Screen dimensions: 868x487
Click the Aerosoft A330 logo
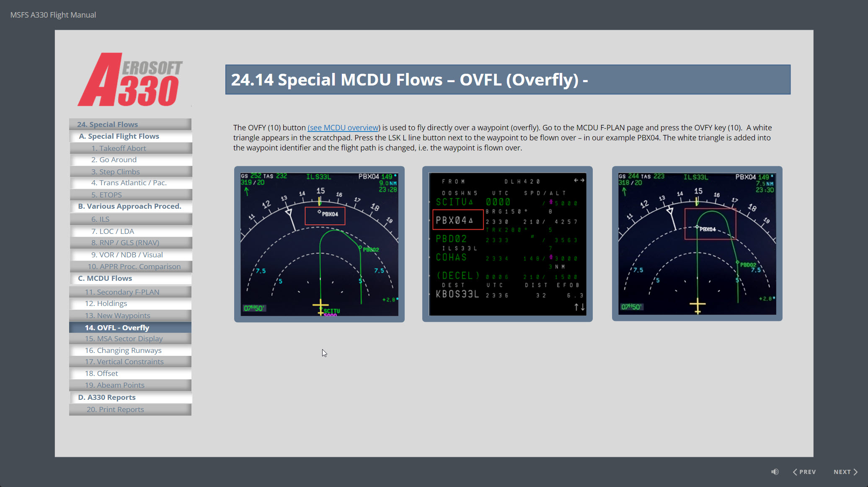pyautogui.click(x=130, y=80)
